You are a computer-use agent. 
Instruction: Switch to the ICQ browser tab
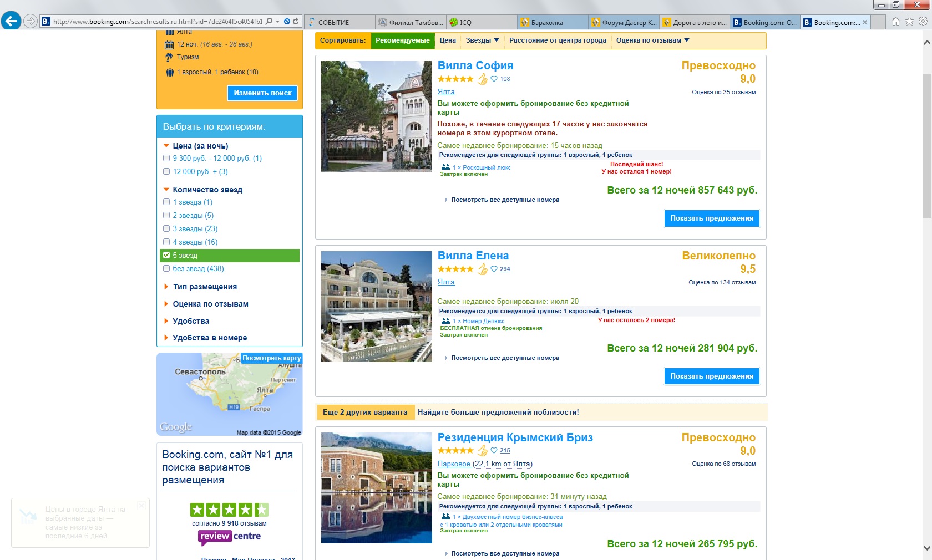pyautogui.click(x=466, y=23)
